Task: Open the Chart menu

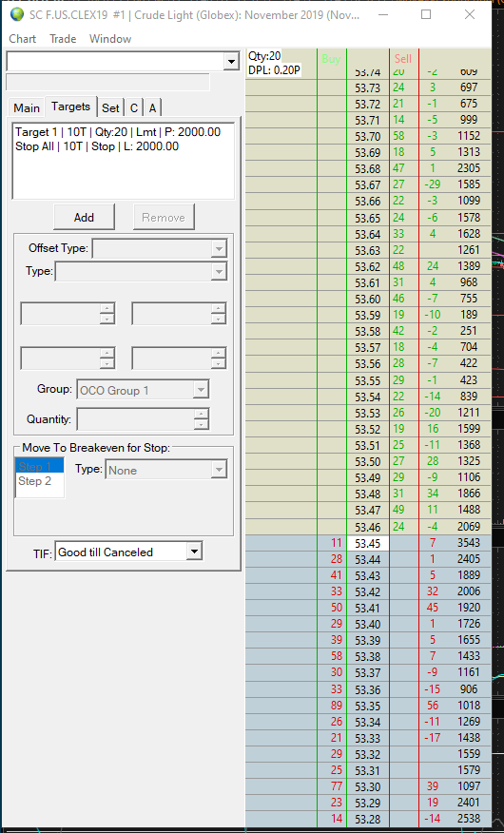Action: tap(22, 39)
